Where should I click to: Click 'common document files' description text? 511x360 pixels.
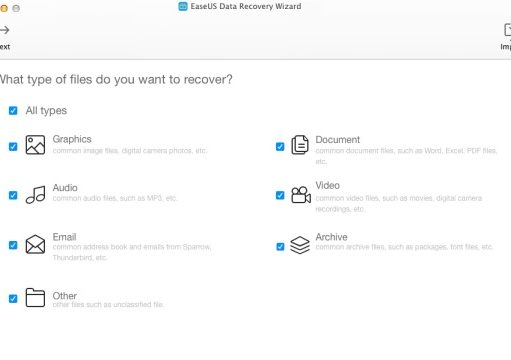[406, 156]
